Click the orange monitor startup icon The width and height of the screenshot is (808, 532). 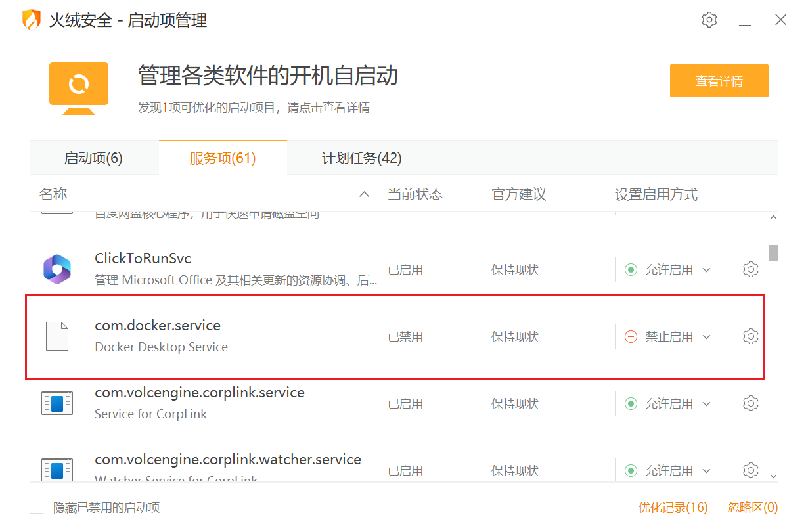[x=79, y=88]
